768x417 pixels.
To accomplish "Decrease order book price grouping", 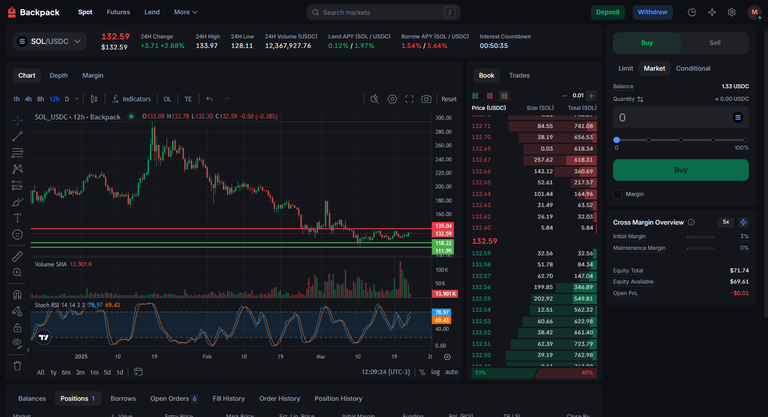I will click(564, 96).
